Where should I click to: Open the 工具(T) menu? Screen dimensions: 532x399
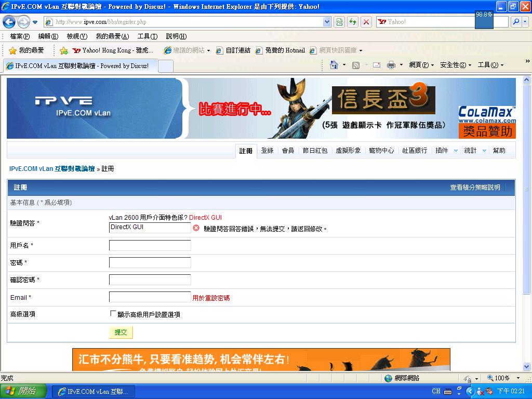point(148,36)
